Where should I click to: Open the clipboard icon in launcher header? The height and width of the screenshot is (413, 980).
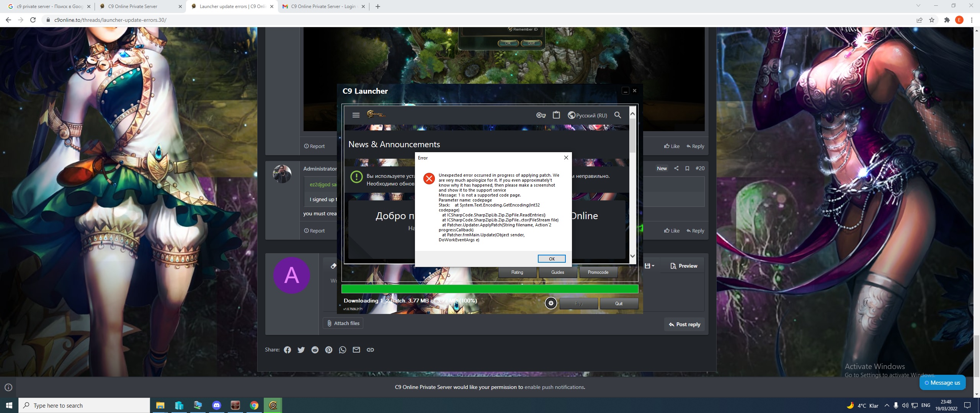point(556,115)
